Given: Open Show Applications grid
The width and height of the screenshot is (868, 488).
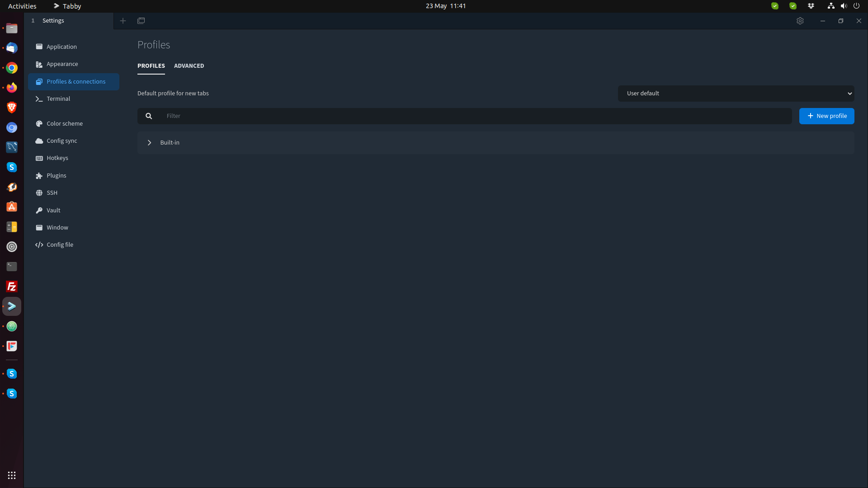Looking at the screenshot, I should [12, 475].
